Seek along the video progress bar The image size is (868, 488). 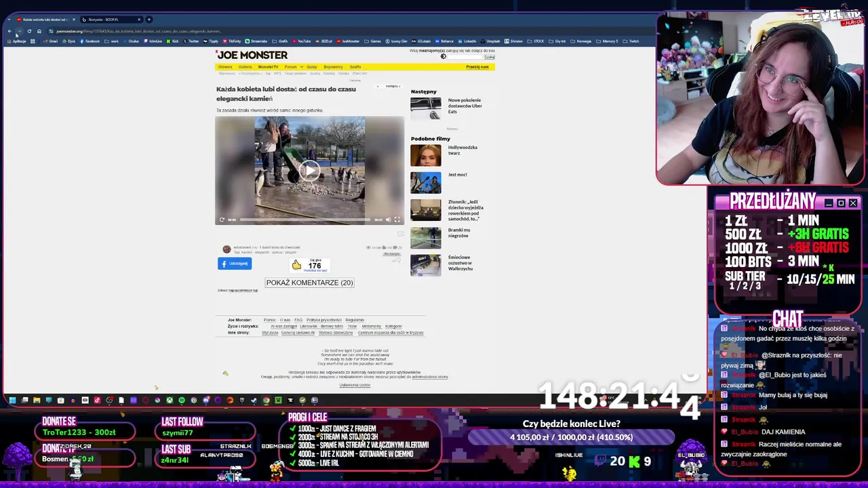pyautogui.click(x=305, y=220)
